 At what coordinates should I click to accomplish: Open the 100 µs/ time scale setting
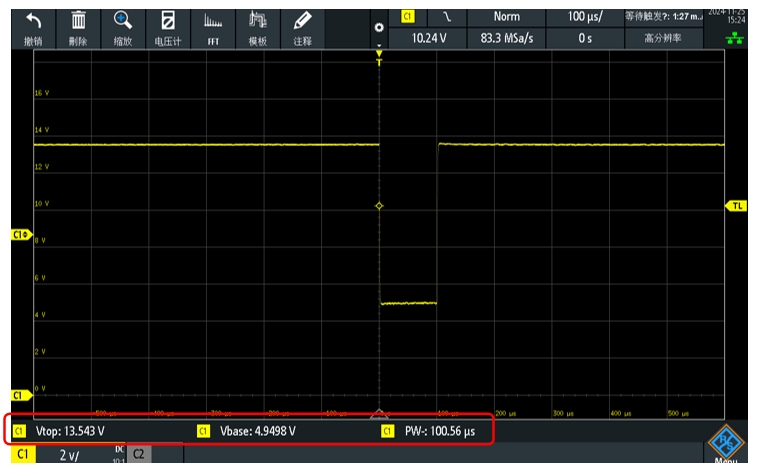coord(584,17)
